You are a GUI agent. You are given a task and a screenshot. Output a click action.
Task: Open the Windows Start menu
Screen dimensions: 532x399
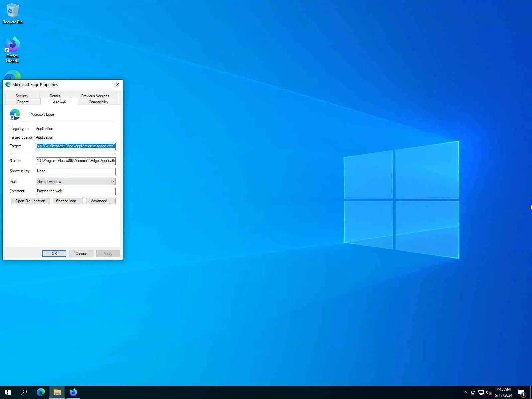pyautogui.click(x=8, y=392)
